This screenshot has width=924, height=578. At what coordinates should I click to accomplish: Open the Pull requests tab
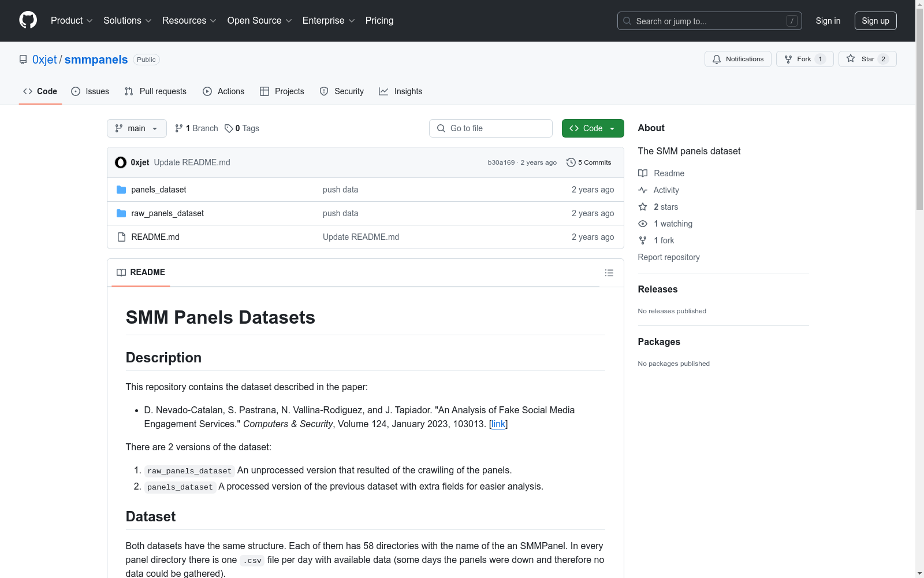(155, 91)
